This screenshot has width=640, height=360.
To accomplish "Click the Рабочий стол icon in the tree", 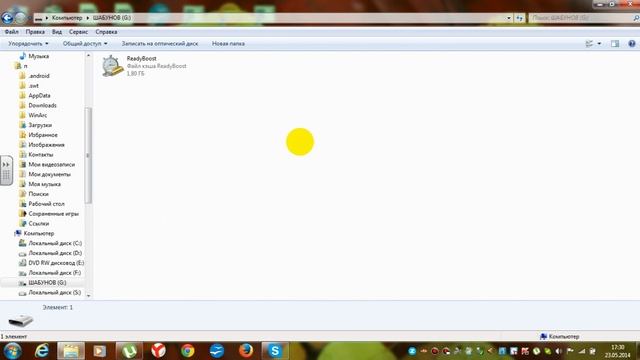I will coord(23,204).
